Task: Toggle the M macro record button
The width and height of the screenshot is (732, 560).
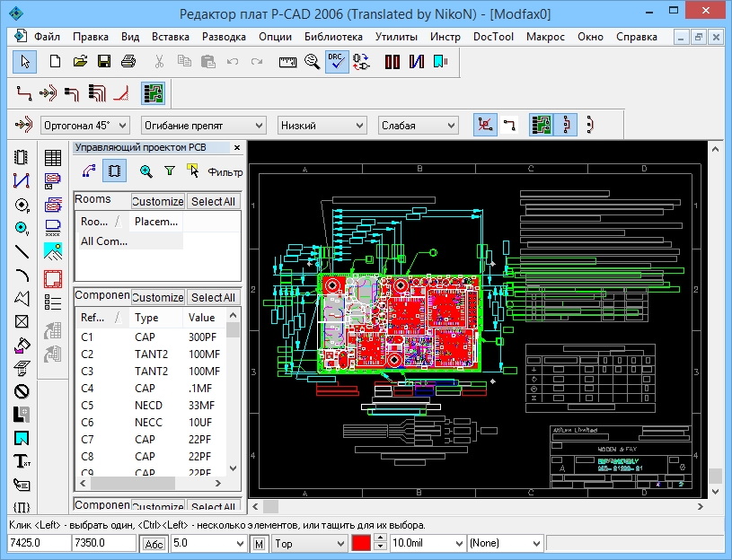Action: click(260, 544)
